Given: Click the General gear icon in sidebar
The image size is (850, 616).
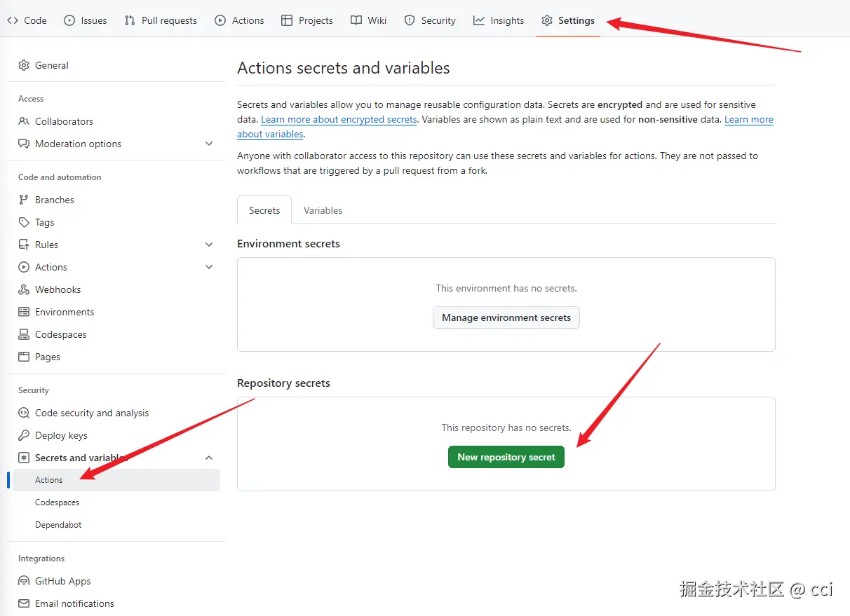Looking at the screenshot, I should coord(24,65).
